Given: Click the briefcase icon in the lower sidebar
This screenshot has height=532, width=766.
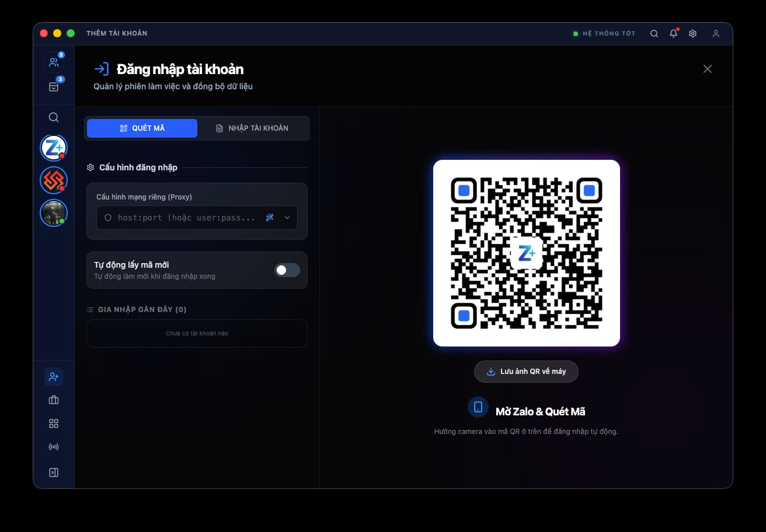Looking at the screenshot, I should [53, 400].
